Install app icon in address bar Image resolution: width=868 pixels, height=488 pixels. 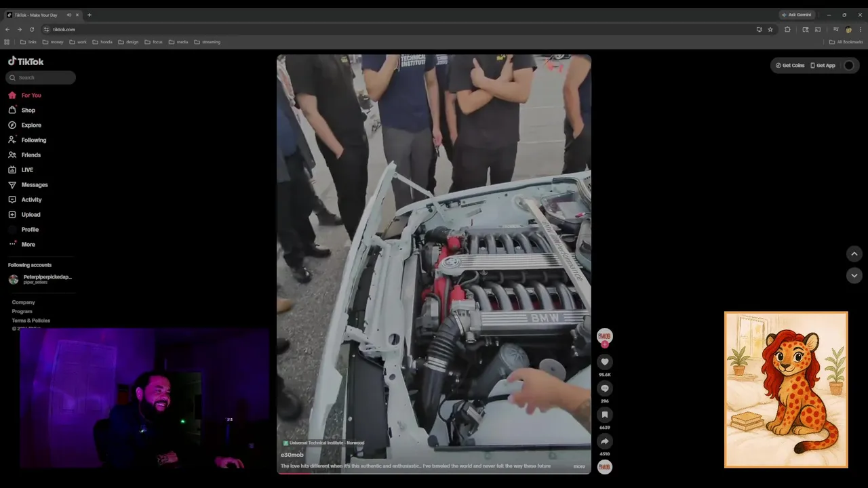(759, 29)
